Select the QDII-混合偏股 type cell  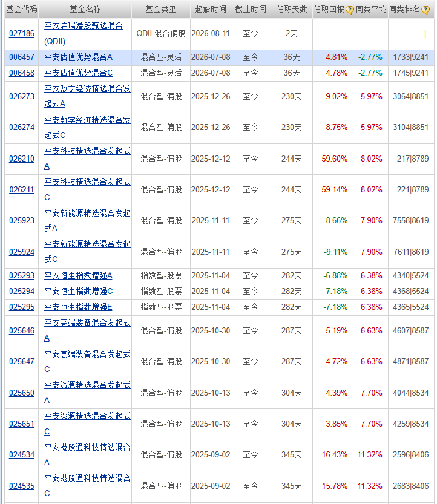[161, 33]
